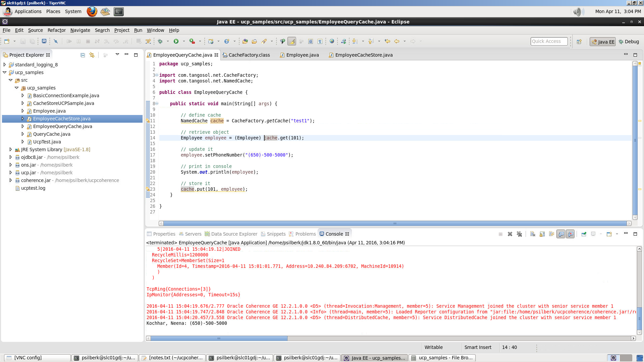Click the Run External Tools icon

[x=192, y=41]
